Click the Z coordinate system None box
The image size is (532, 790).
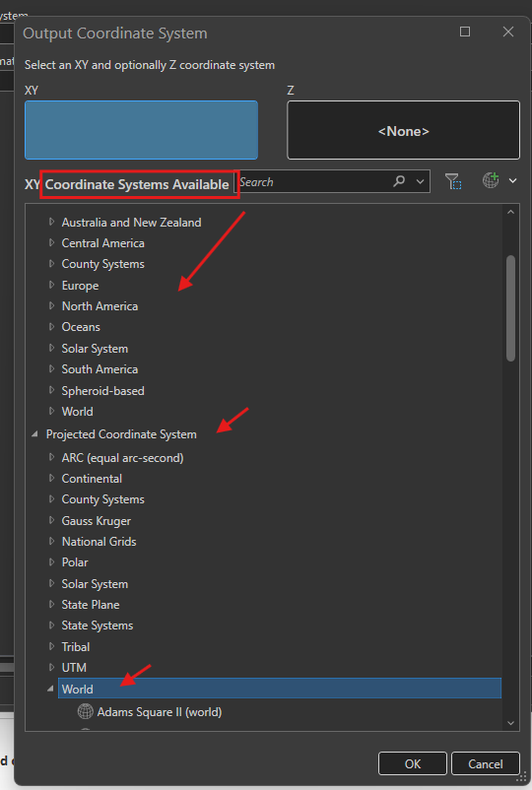pyautogui.click(x=403, y=130)
